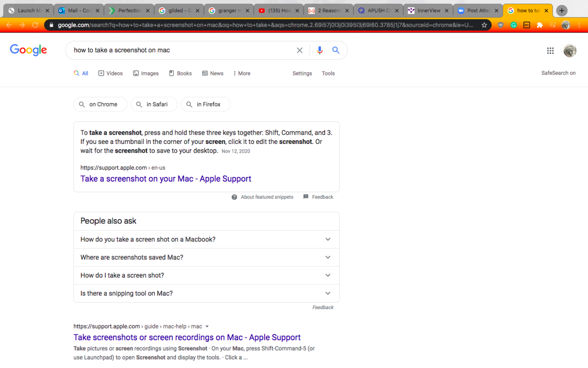
Task: Select the News results filter
Action: coord(213,74)
